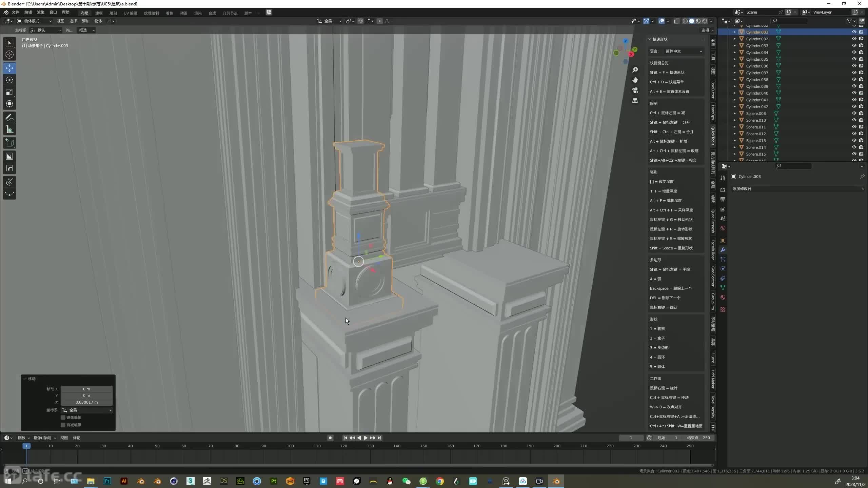Image resolution: width=868 pixels, height=488 pixels.
Task: Click the current frame number field
Action: (631, 438)
